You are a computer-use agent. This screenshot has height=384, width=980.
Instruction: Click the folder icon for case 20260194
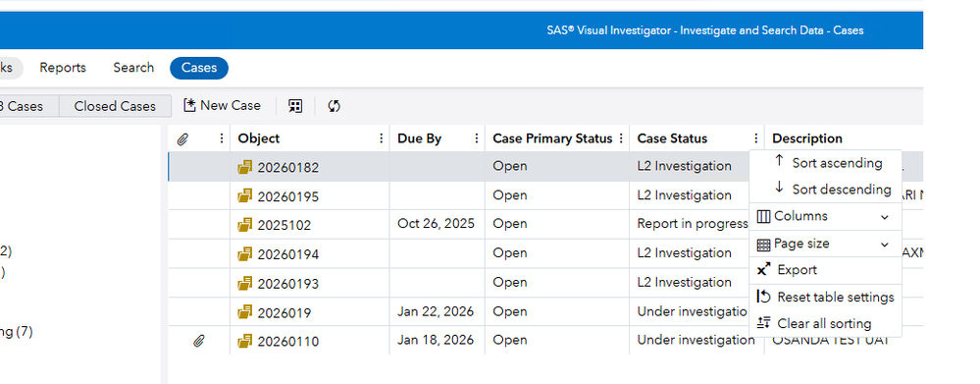click(x=245, y=254)
